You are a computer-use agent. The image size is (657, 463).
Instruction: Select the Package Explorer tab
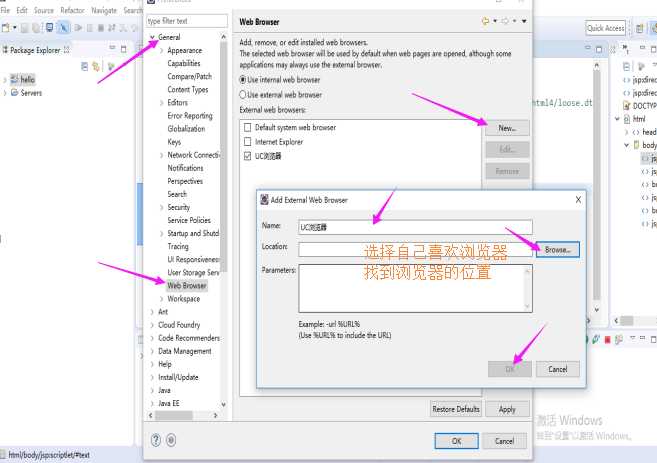pyautogui.click(x=35, y=50)
